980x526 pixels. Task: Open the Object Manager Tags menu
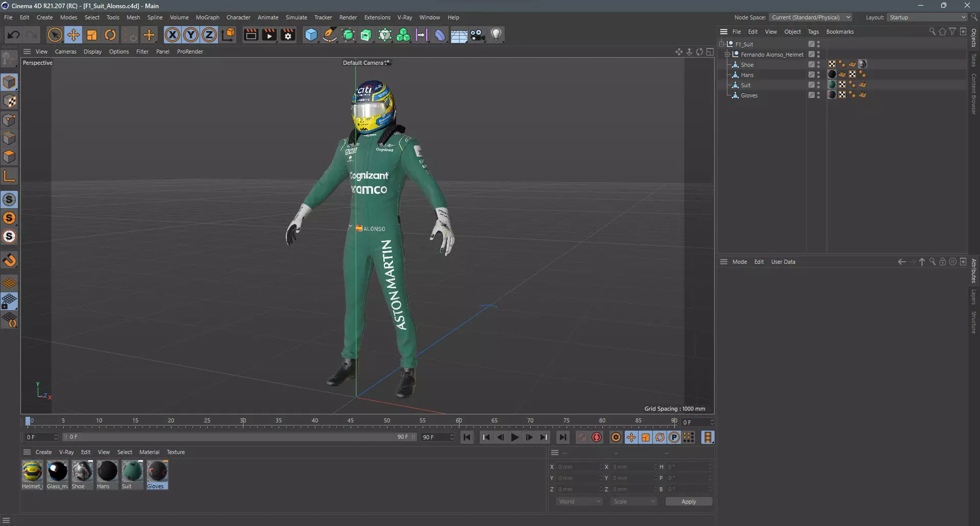[x=813, y=32]
